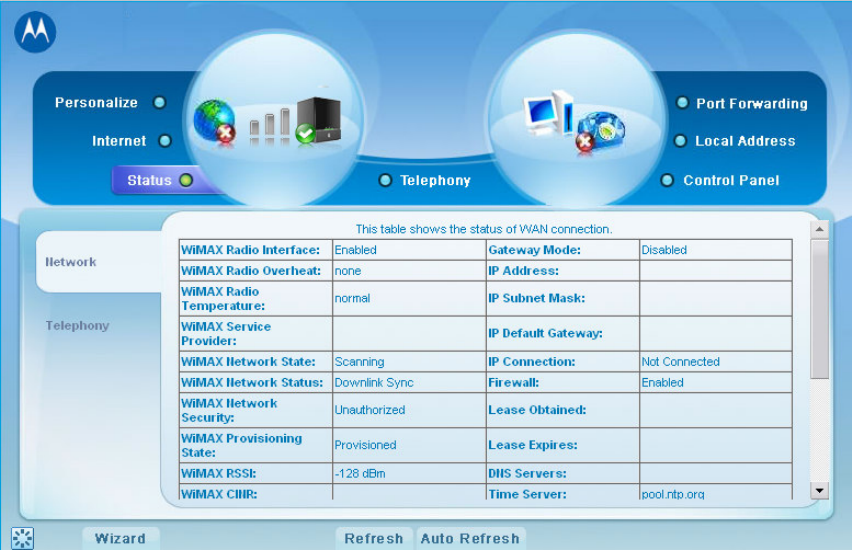852x550 pixels.
Task: Click the 'none' overheat value
Action: (x=348, y=271)
